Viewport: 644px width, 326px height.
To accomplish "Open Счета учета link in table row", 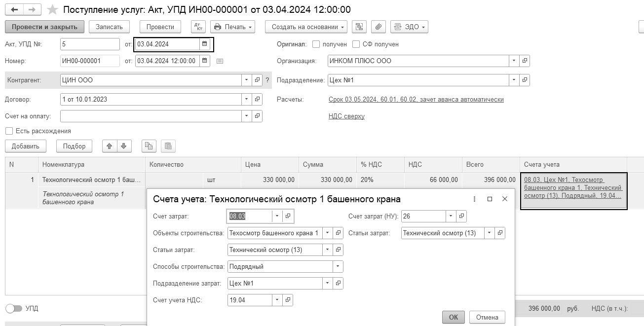I will pyautogui.click(x=573, y=188).
